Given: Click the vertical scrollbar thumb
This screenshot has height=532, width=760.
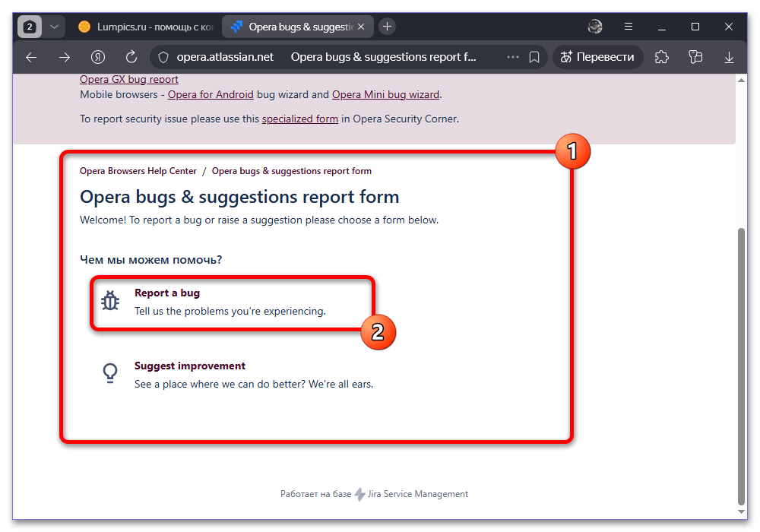Looking at the screenshot, I should [741, 366].
